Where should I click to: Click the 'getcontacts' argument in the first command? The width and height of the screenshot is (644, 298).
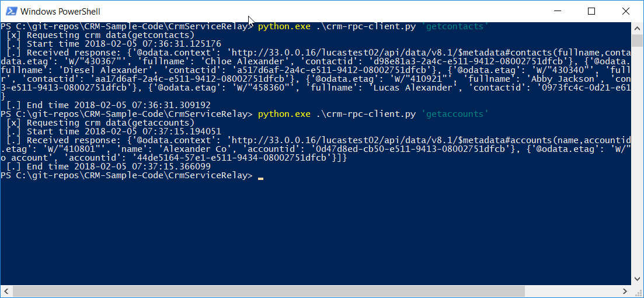coord(455,26)
